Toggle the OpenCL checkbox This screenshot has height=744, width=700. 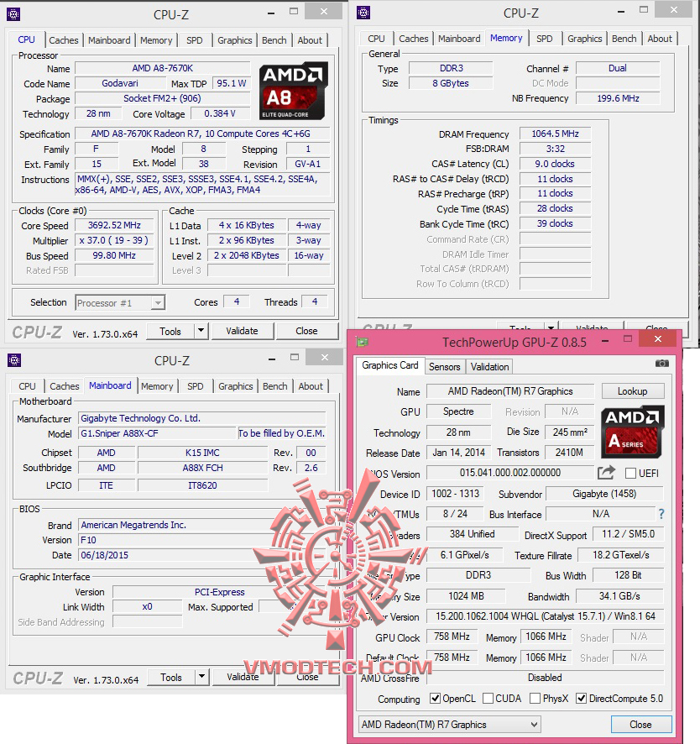point(435,699)
